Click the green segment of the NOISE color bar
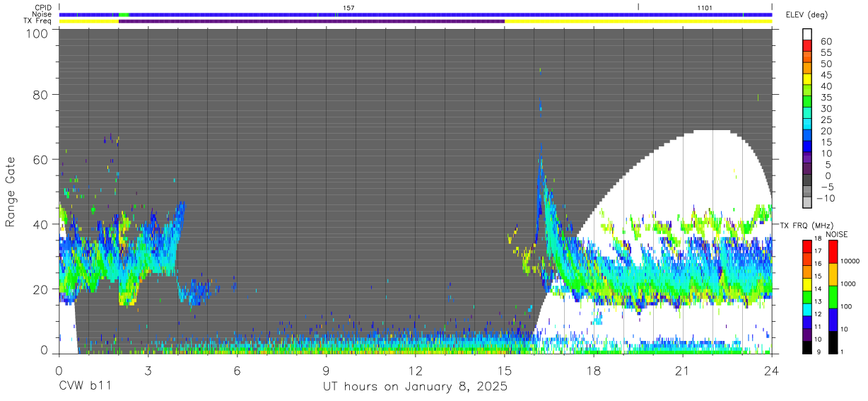The height and width of the screenshot is (401, 868). click(832, 296)
